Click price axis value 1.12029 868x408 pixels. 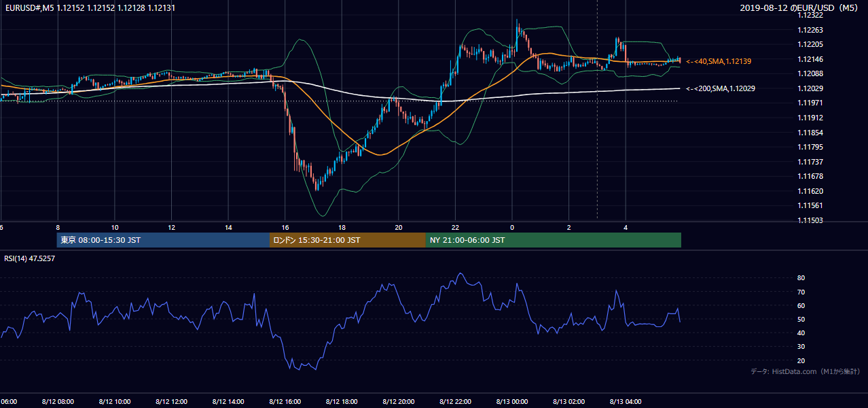[x=810, y=88]
